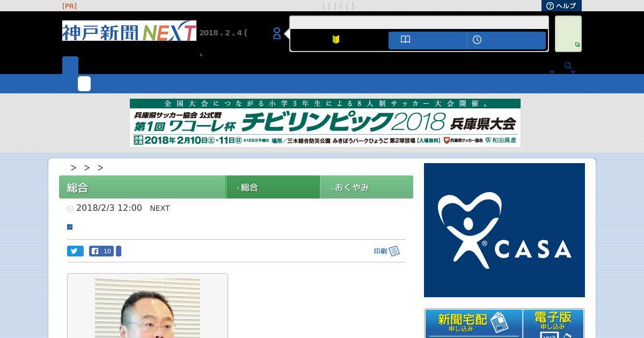Click the NEXT label beside timestamp
644x338 pixels.
(x=160, y=208)
